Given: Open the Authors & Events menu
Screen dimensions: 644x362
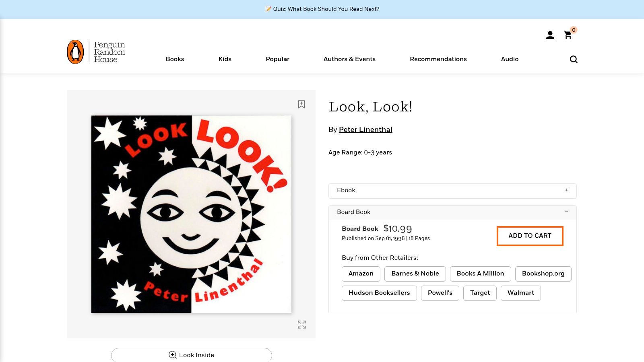Looking at the screenshot, I should pos(349,59).
